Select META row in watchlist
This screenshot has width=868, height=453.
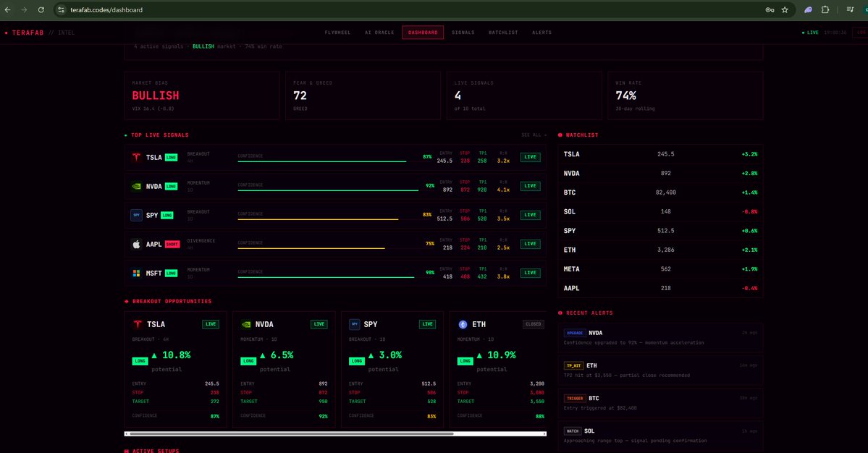point(660,269)
